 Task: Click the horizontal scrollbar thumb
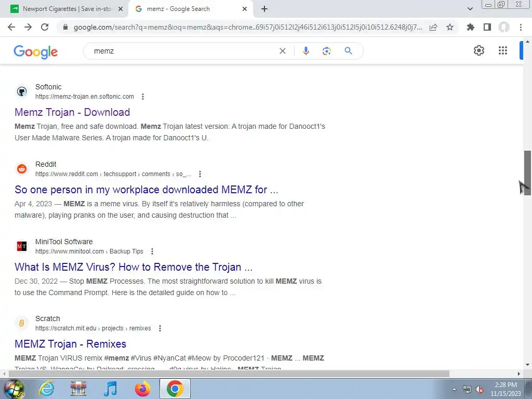[229, 374]
